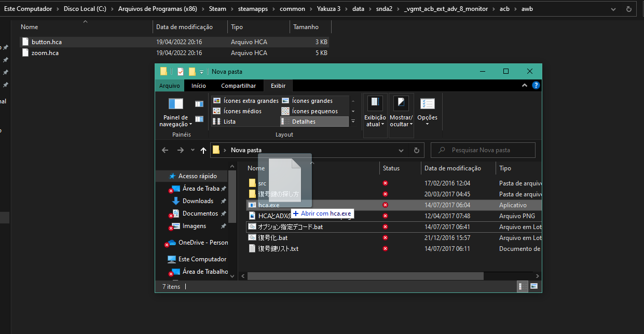Open the Arquivo ribbon tab
Screen dimensions: 644x334
(170, 86)
